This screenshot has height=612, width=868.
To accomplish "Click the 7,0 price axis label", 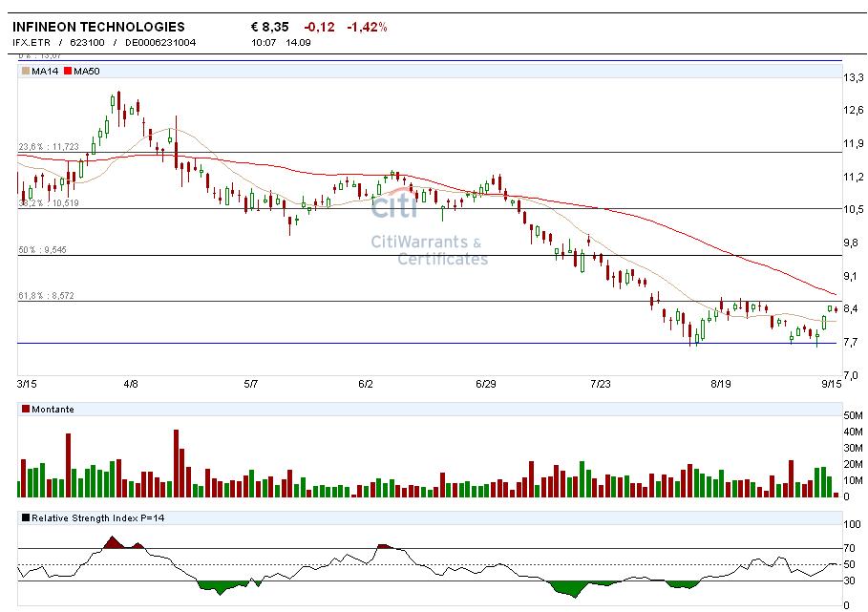I will [x=851, y=375].
